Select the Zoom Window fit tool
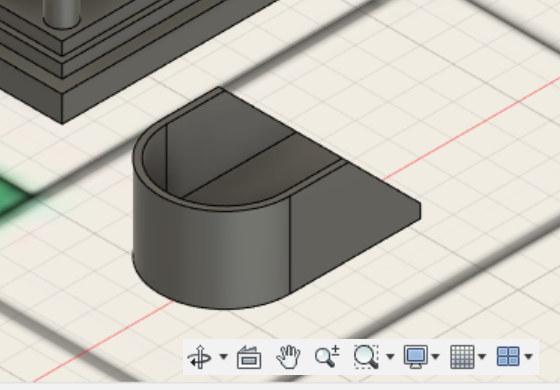 coord(366,356)
